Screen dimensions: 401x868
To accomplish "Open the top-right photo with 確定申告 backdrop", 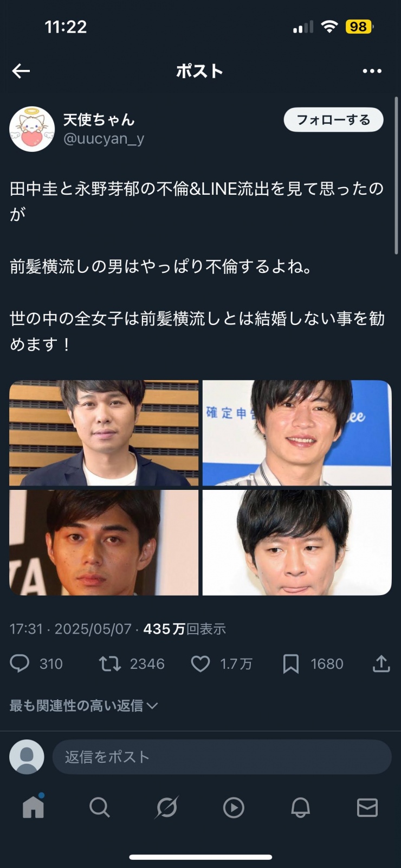I will click(297, 432).
